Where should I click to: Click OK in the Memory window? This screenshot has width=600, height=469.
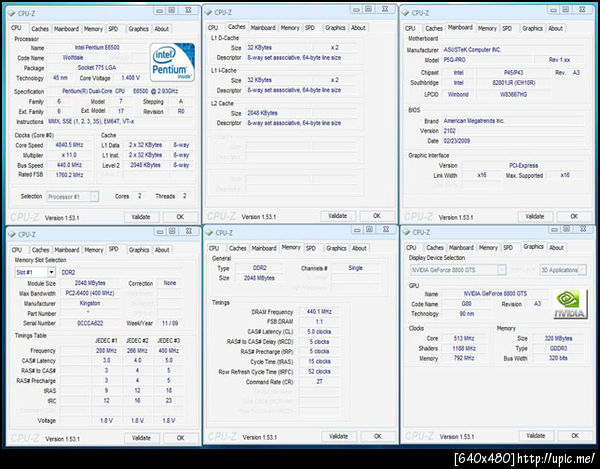[378, 436]
